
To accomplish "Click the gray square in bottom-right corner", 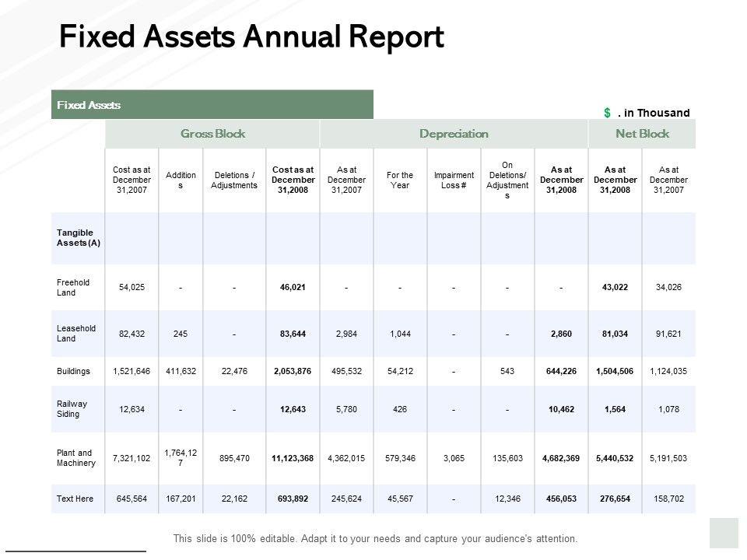I will 724,533.
